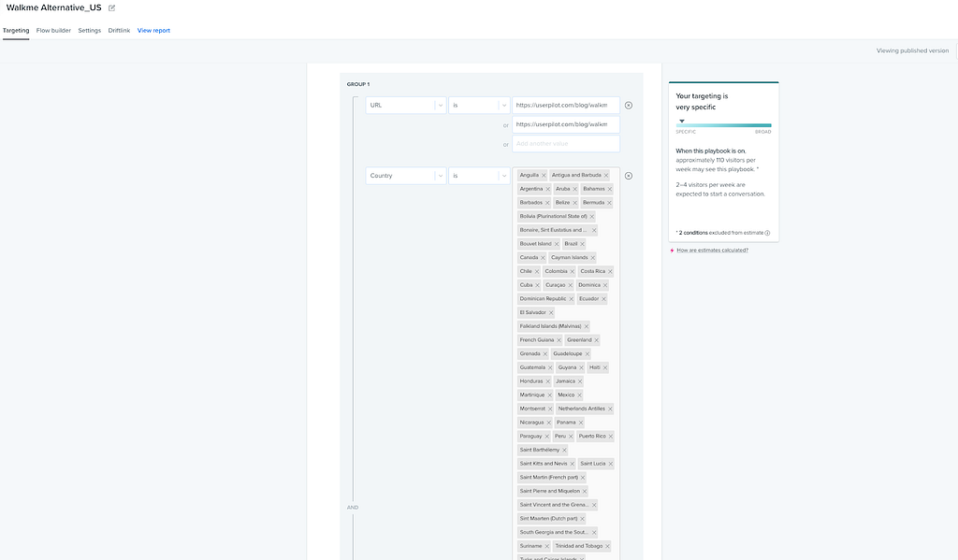958x560 pixels.
Task: Remove the Belize tag
Action: (575, 203)
